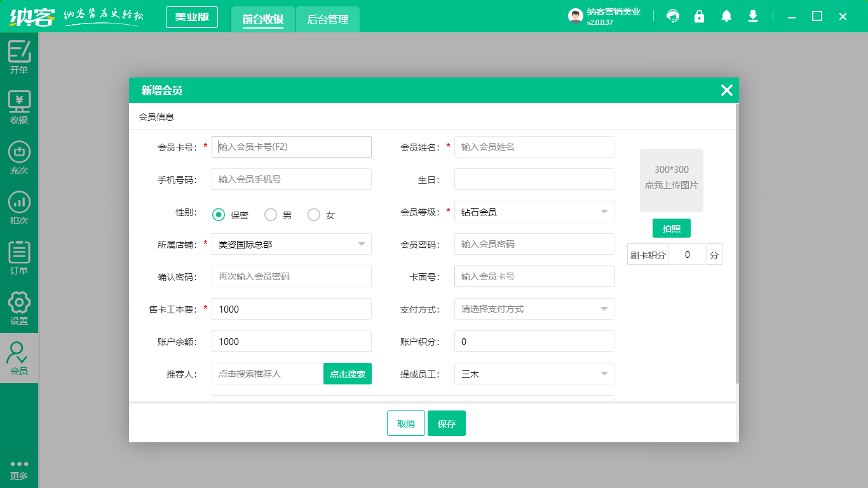Viewport: 868px width, 488px height.
Task: Select the 保密 gender radio button
Action: [x=218, y=215]
